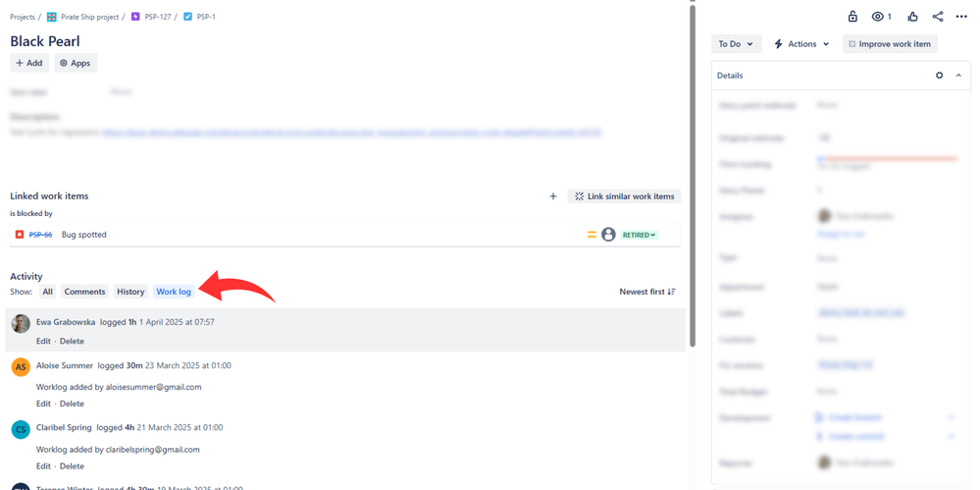Click Ewa Grabowska's avatar
Viewport: 980px width, 490px height.
21,323
